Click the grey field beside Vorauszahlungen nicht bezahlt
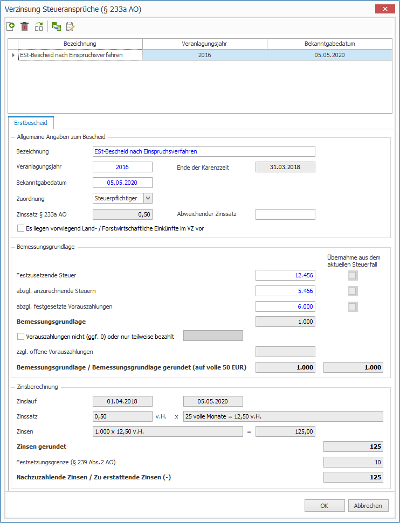This screenshot has width=400, height=523. click(213, 336)
